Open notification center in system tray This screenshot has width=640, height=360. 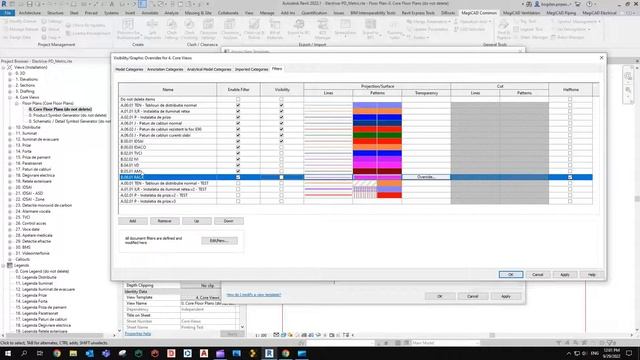click(629, 353)
